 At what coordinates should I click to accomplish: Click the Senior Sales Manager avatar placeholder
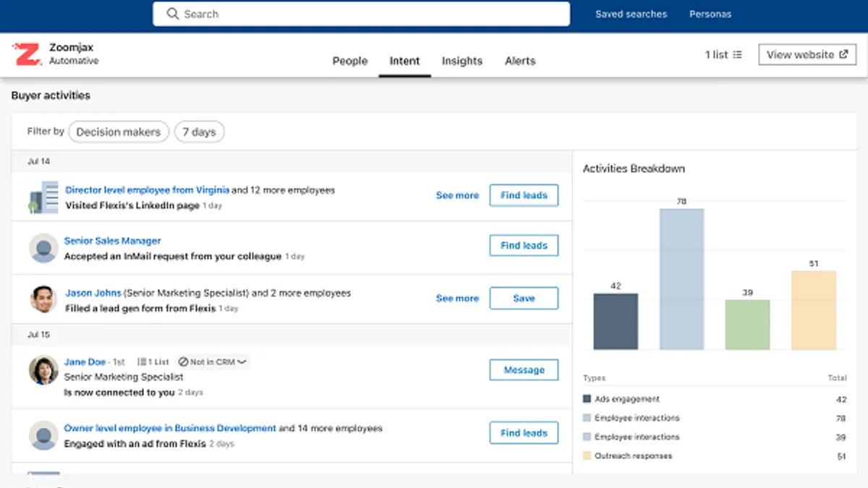43,248
